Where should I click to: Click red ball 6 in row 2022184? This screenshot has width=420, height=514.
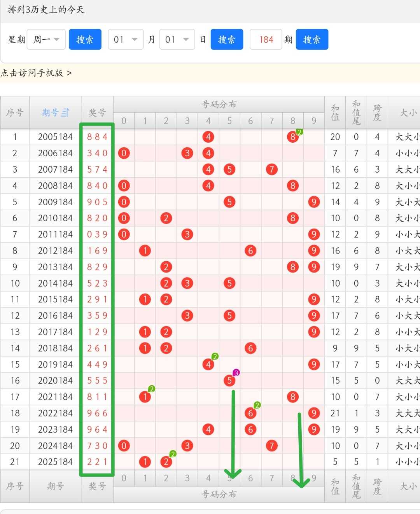[250, 413]
